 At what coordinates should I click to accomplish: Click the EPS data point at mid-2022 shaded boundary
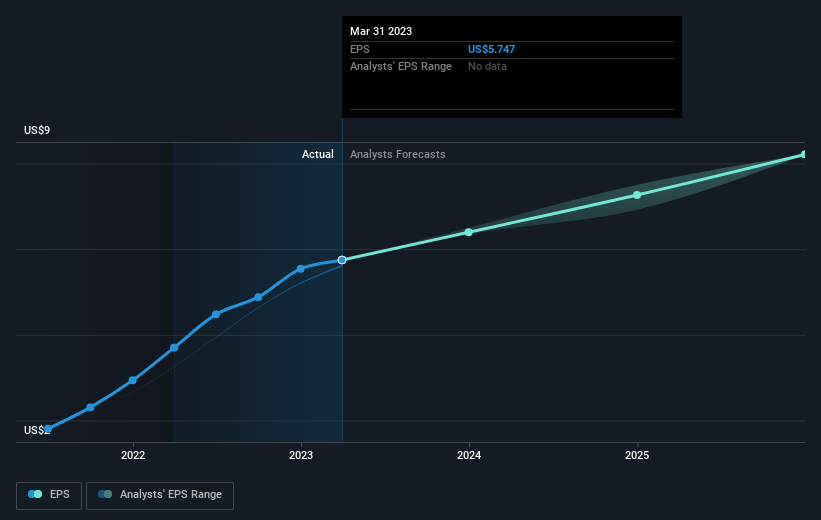174,348
